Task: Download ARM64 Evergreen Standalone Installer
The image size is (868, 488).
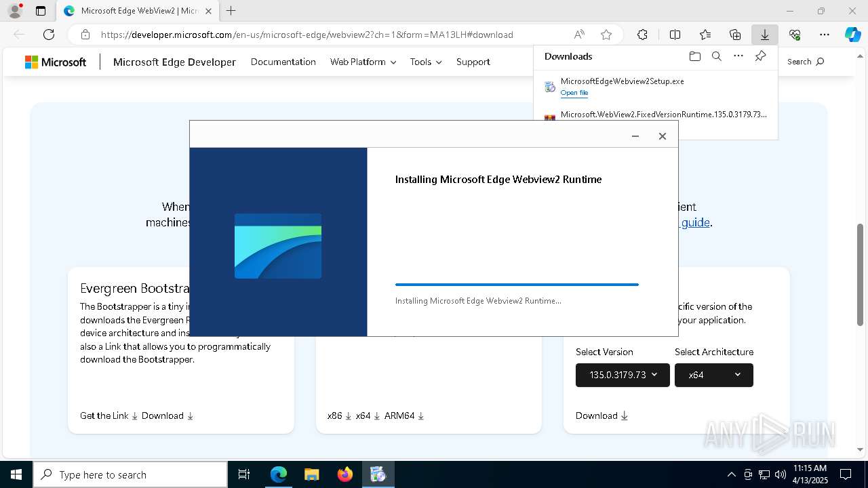Action: (x=404, y=415)
